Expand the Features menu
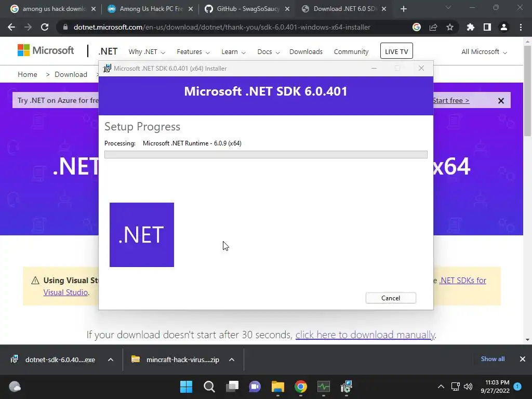Image resolution: width=532 pixels, height=399 pixels. pos(193,52)
